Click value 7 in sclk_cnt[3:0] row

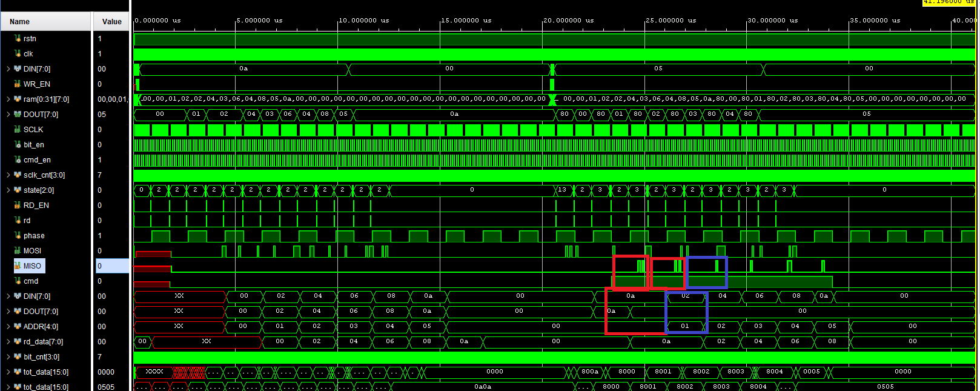(x=99, y=175)
